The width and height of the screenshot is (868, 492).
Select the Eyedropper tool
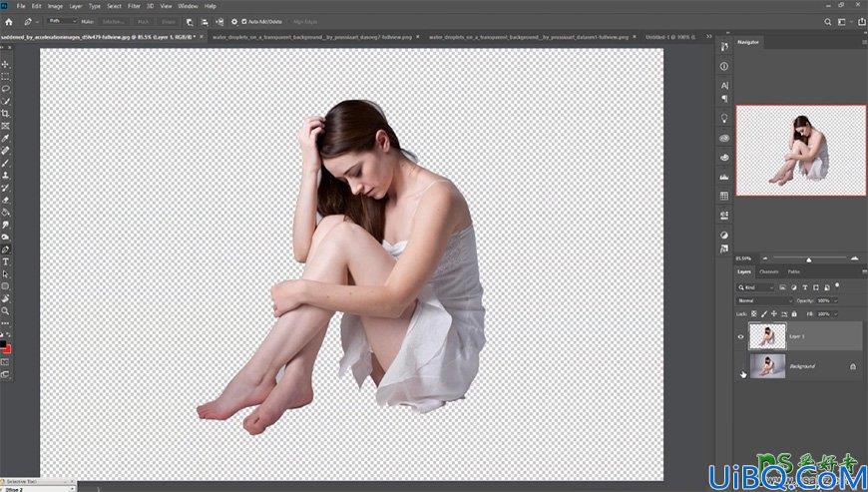click(6, 139)
